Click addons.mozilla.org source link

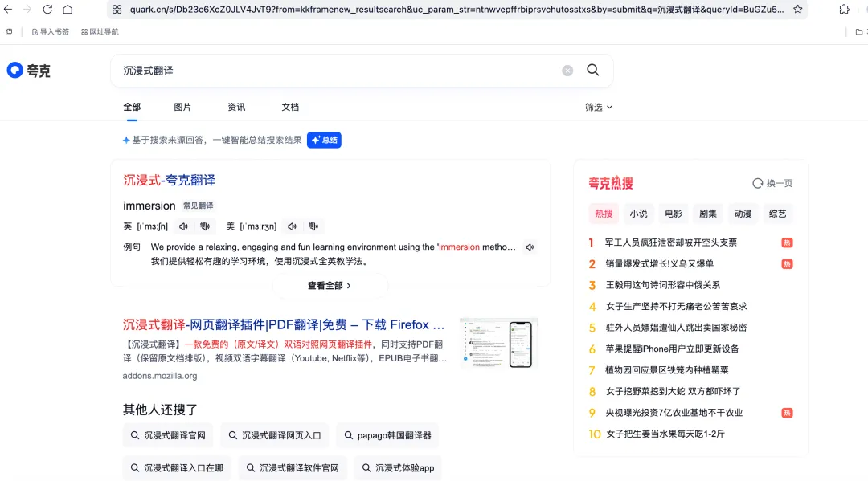(160, 376)
